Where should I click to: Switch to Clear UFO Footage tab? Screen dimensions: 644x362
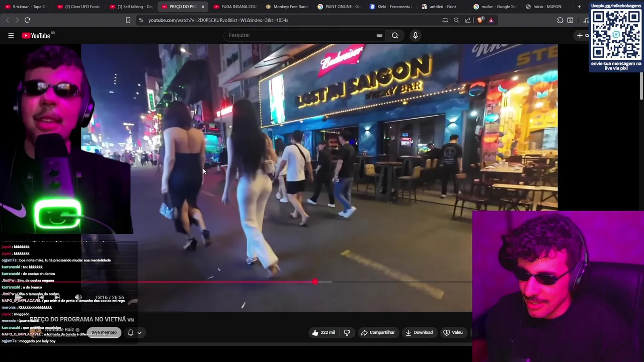[x=78, y=7]
